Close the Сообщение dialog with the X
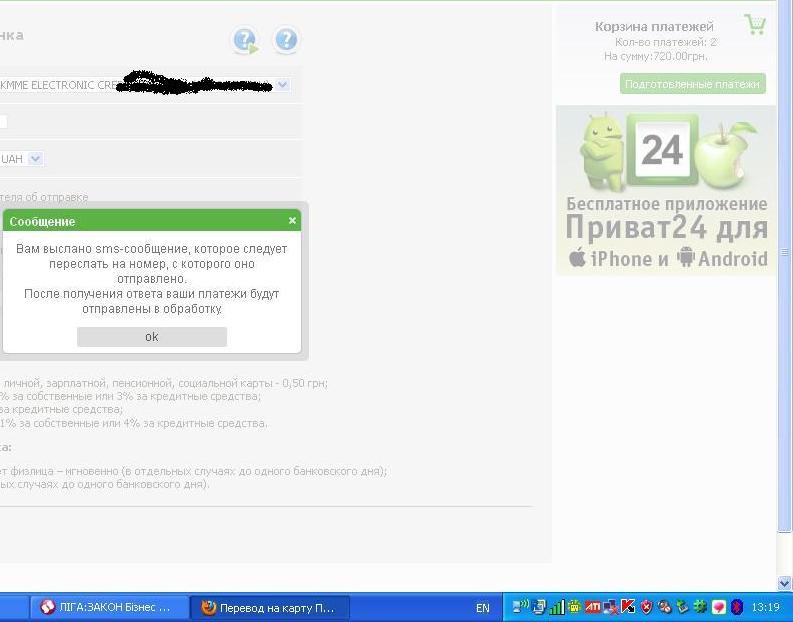The image size is (793, 622). point(292,220)
